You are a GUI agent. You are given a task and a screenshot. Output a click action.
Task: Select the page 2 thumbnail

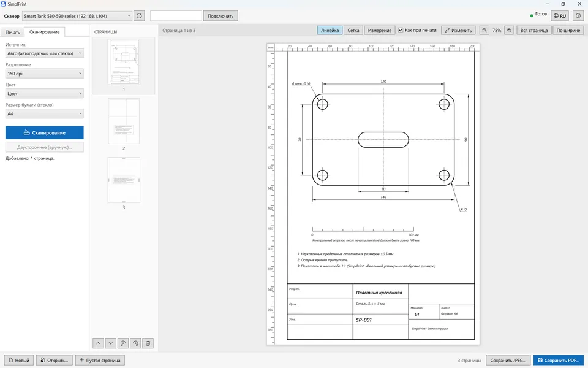(x=124, y=121)
